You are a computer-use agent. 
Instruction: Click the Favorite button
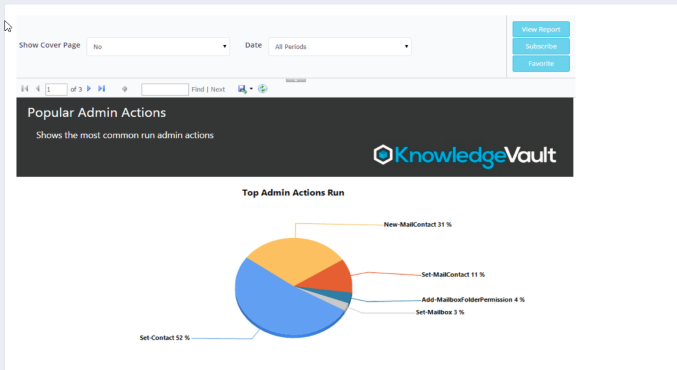click(x=541, y=63)
